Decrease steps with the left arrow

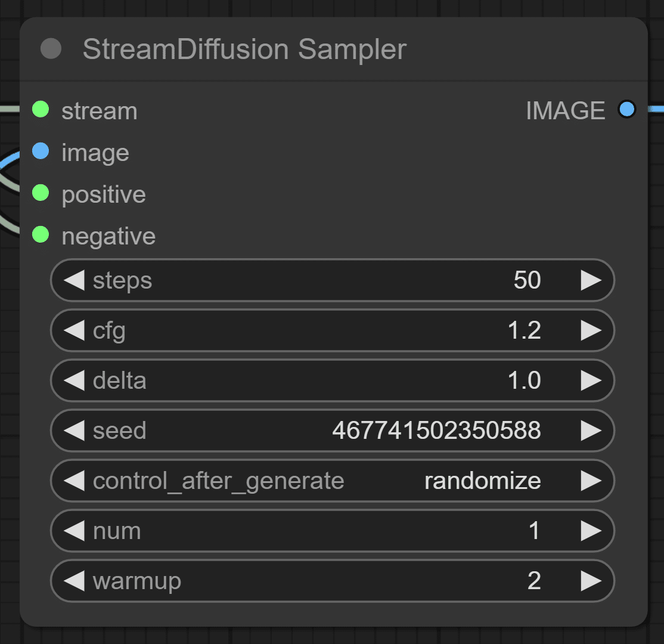[x=74, y=280]
